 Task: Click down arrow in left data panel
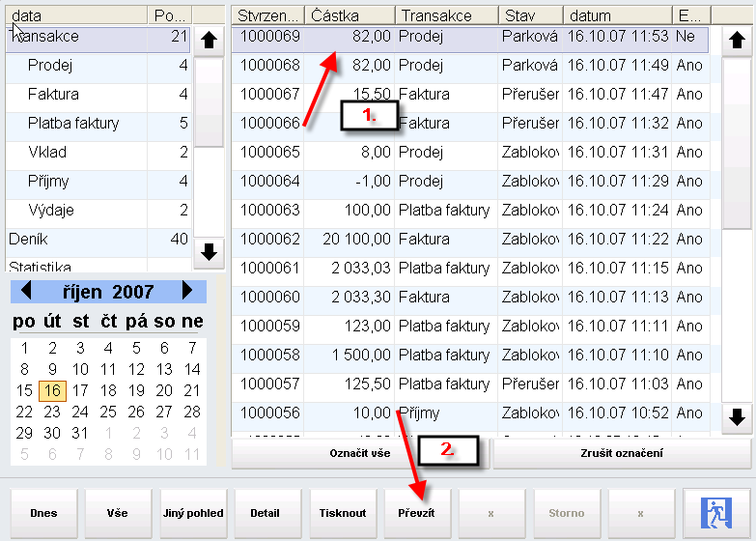(x=209, y=252)
